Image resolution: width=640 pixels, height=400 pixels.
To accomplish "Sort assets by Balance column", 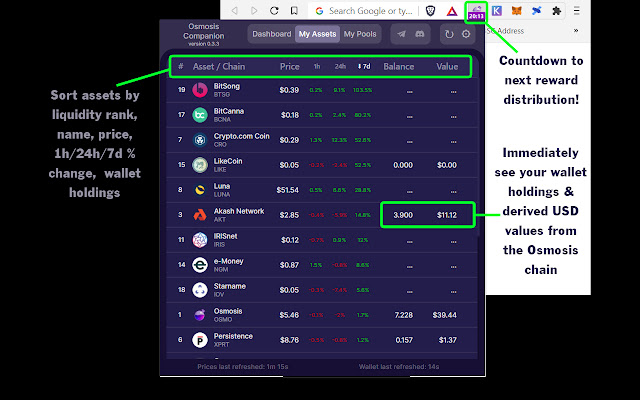I will [398, 67].
